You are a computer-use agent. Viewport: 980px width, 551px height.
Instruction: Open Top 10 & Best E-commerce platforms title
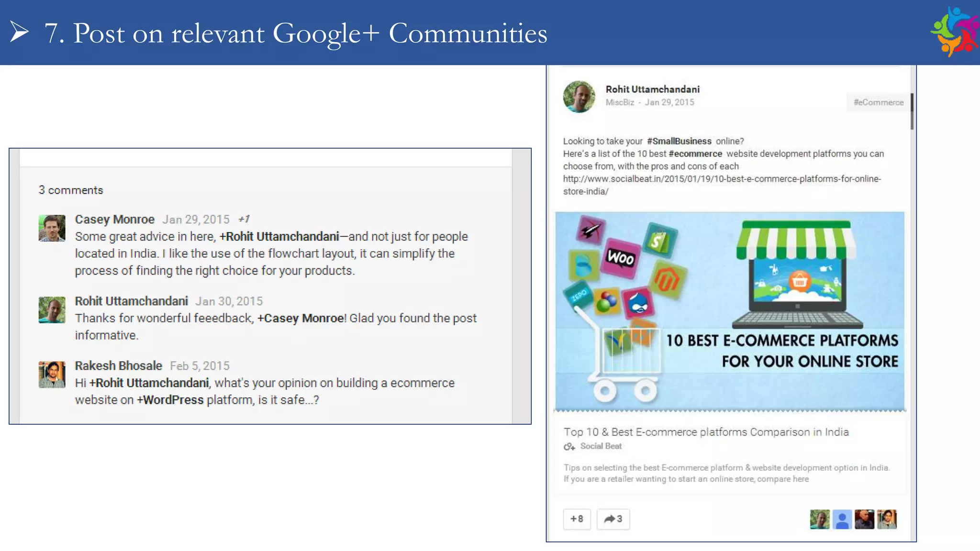click(x=706, y=432)
